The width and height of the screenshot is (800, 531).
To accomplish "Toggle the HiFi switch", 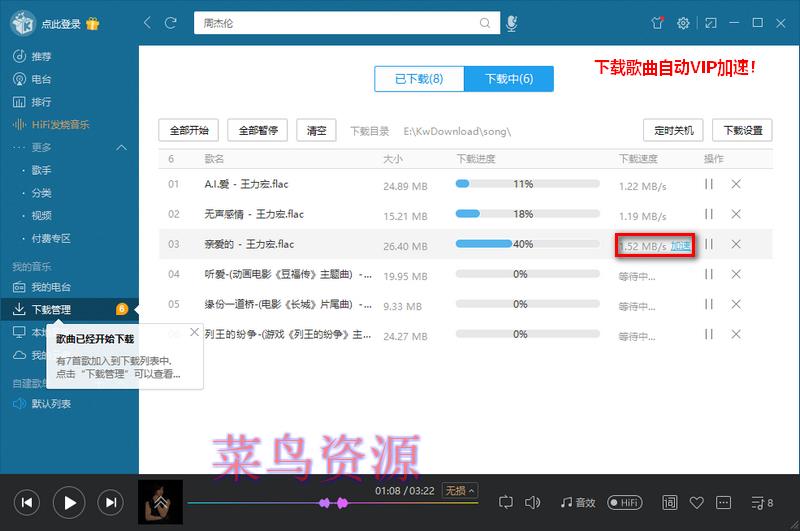I will tap(625, 502).
